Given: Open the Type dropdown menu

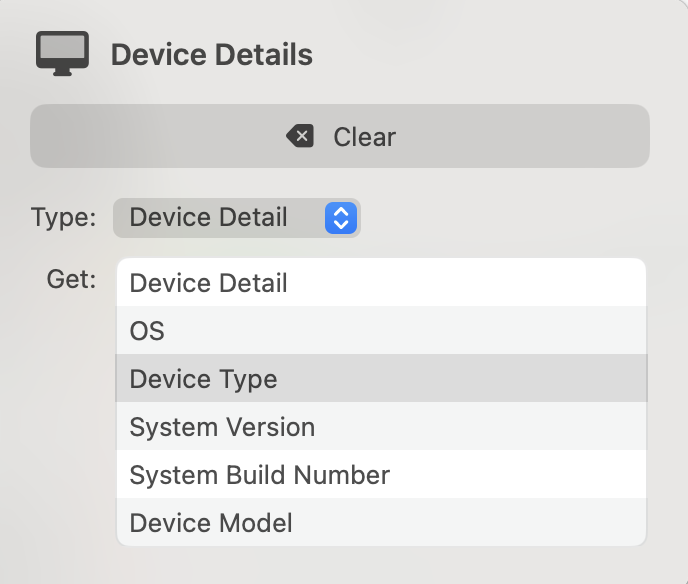Looking at the screenshot, I should coord(236,217).
